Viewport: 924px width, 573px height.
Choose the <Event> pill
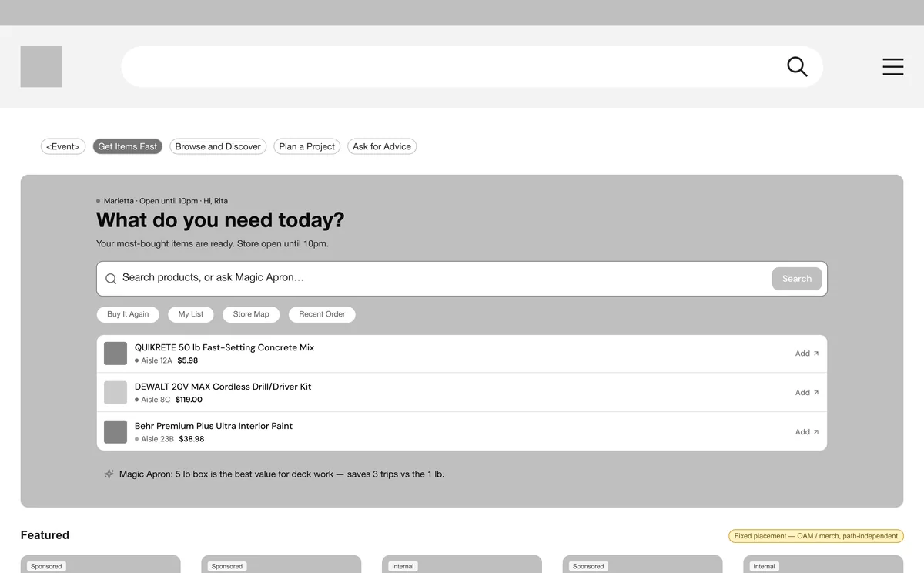click(63, 146)
